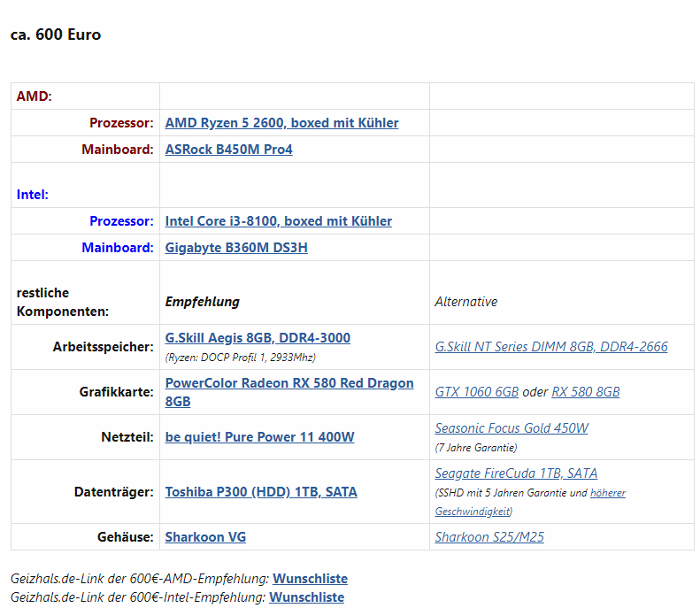Click the RX 580 8GB alternative link
Viewport: 700px width, 608px height.
(586, 392)
